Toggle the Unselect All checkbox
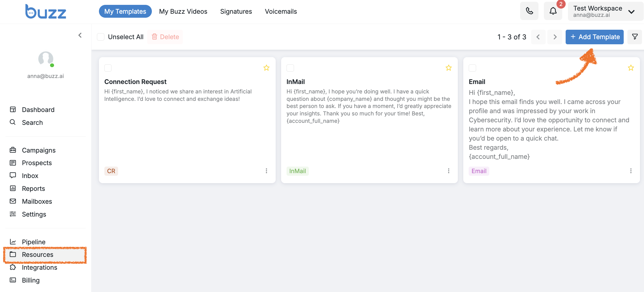644x292 pixels. pos(101,37)
